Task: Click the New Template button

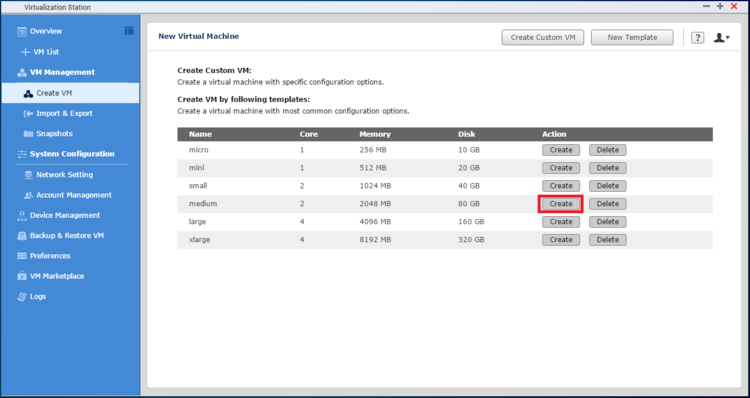Action: pos(632,37)
